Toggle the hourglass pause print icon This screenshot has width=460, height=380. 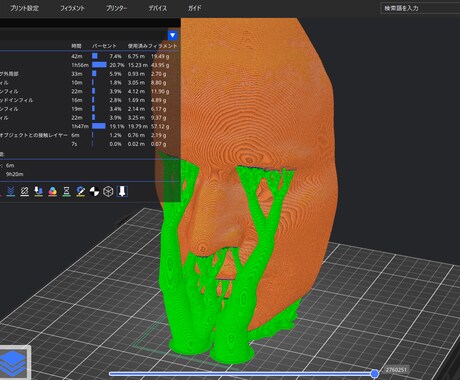pos(66,191)
